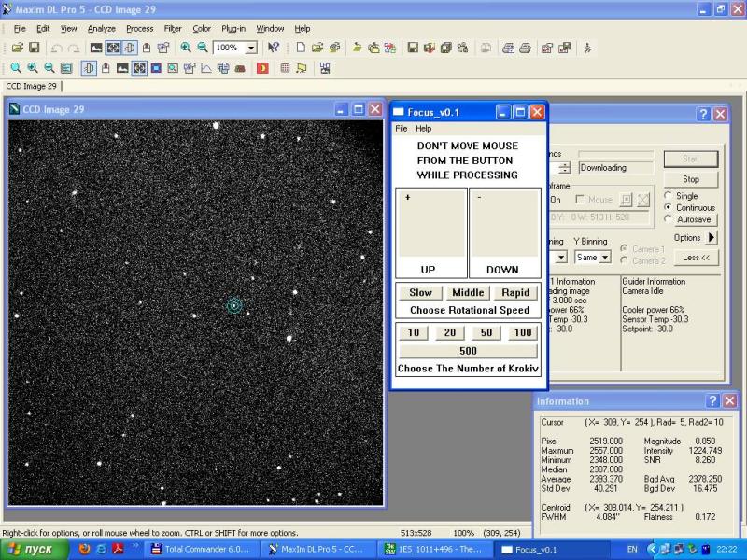Click the colored RGB squares combine icon
Image resolution: width=747 pixels, height=560 pixels.
tap(390, 48)
